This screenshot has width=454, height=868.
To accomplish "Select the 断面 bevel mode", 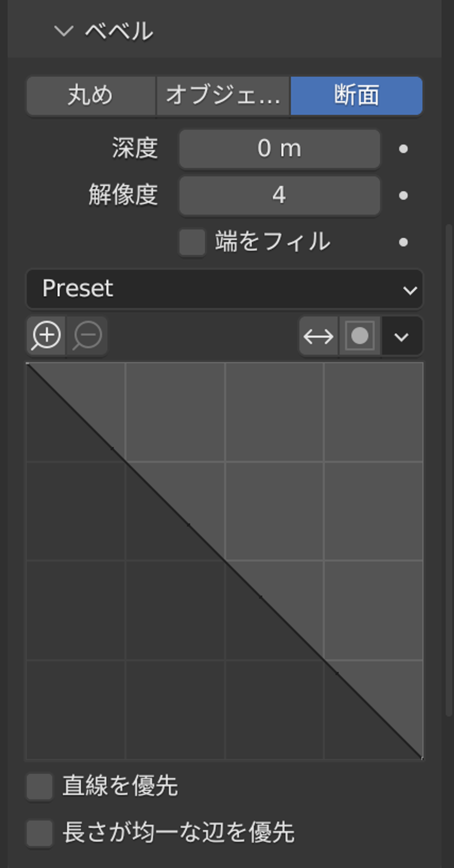I will pos(356,96).
